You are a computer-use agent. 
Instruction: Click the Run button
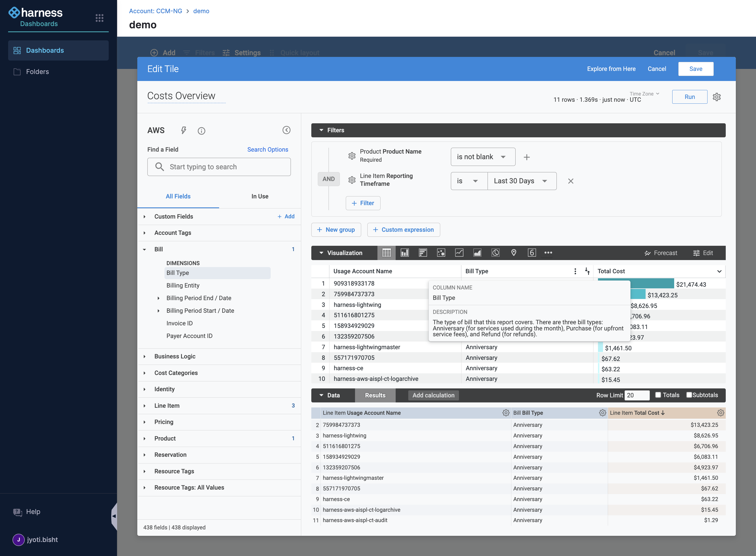point(690,97)
